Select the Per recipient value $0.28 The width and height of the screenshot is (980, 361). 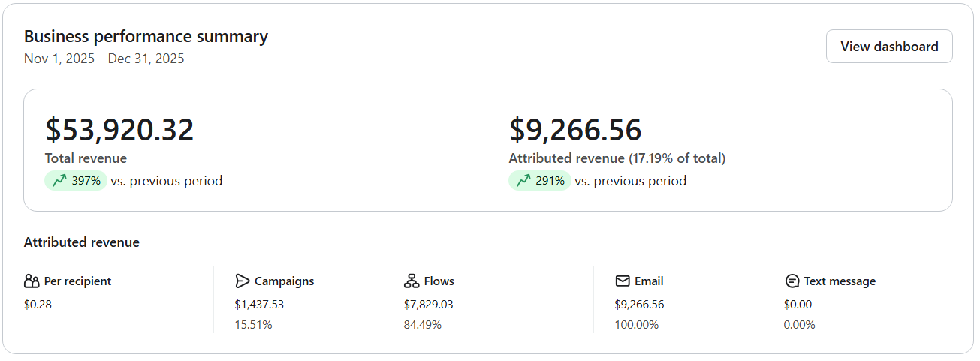tap(38, 305)
